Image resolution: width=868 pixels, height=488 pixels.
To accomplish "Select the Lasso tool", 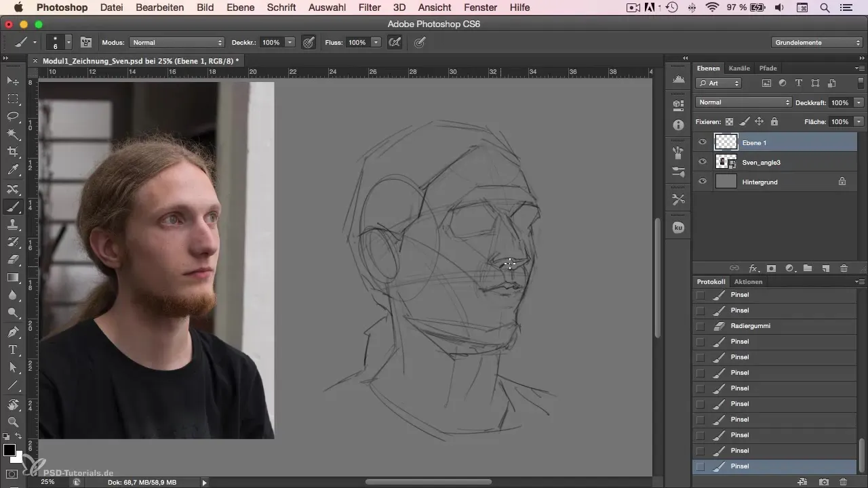I will [12, 117].
